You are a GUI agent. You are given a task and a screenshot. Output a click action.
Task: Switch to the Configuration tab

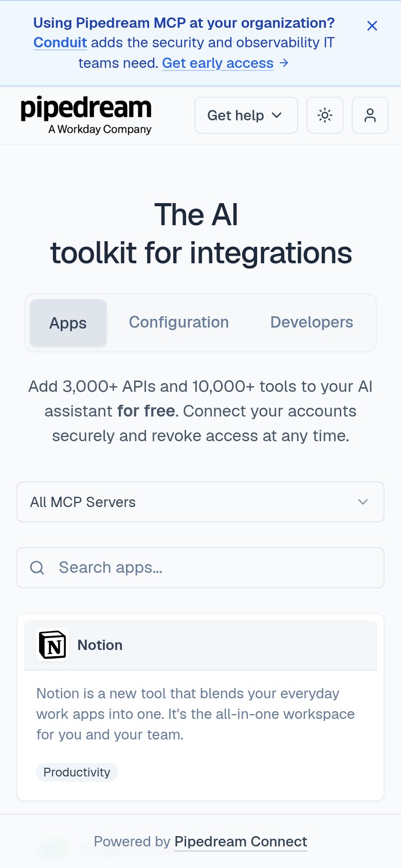[179, 322]
